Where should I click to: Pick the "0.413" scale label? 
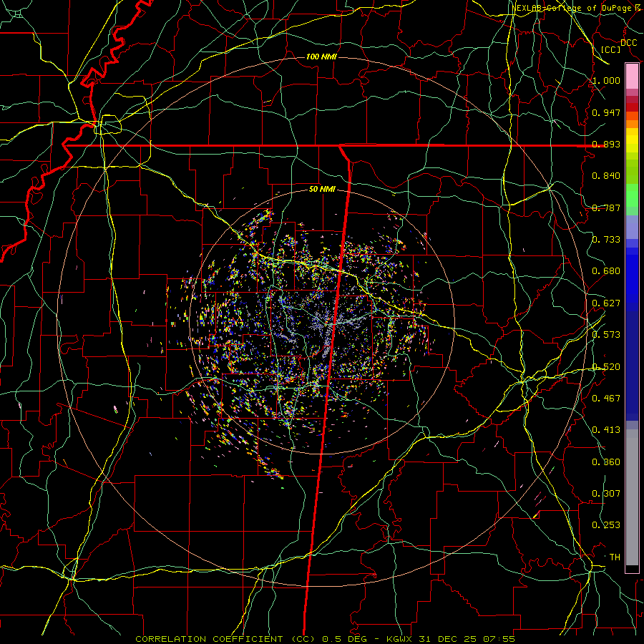tap(606, 430)
